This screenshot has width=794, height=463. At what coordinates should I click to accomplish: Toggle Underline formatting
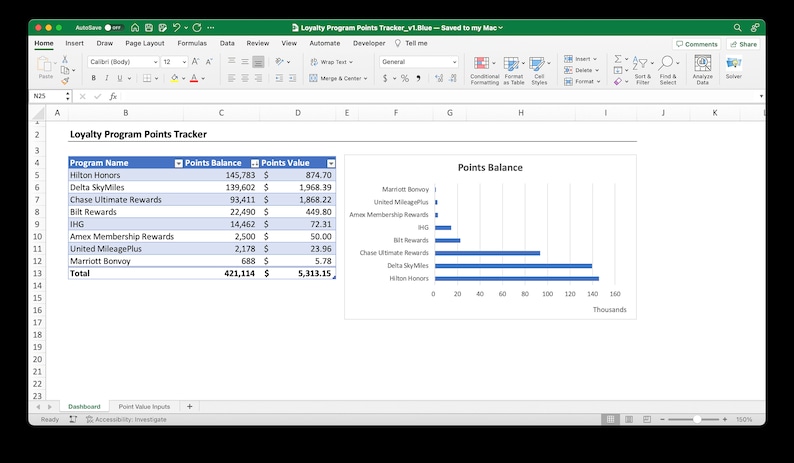tap(120, 78)
